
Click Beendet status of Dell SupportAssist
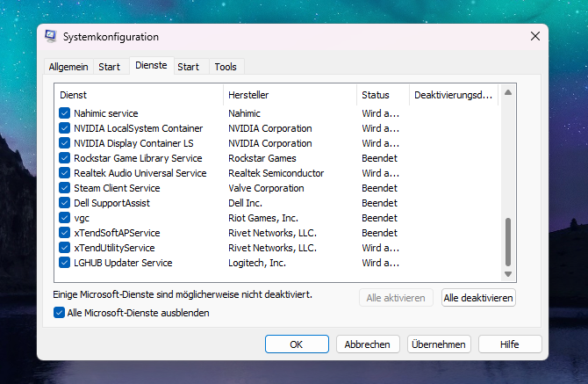pos(379,203)
